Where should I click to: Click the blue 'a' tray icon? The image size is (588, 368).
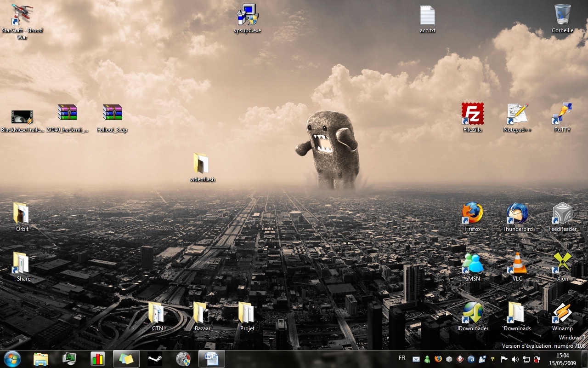pos(471,359)
